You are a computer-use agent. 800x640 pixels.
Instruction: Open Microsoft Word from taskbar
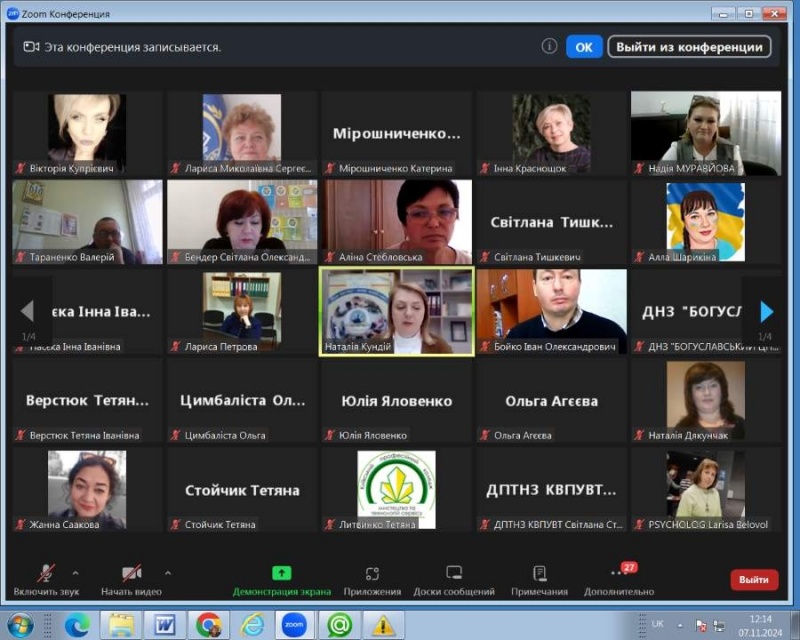[164, 625]
